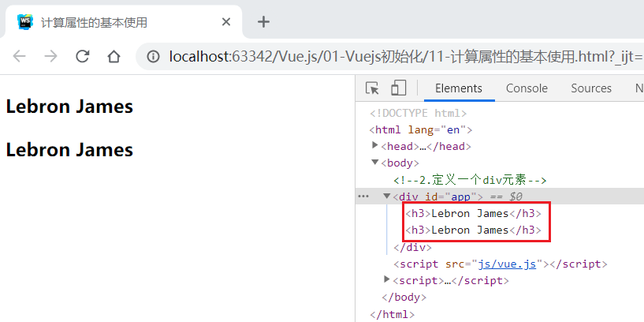This screenshot has width=644, height=322.
Task: Select the 2.定义一个div元素 comment line
Action: pyautogui.click(x=470, y=180)
